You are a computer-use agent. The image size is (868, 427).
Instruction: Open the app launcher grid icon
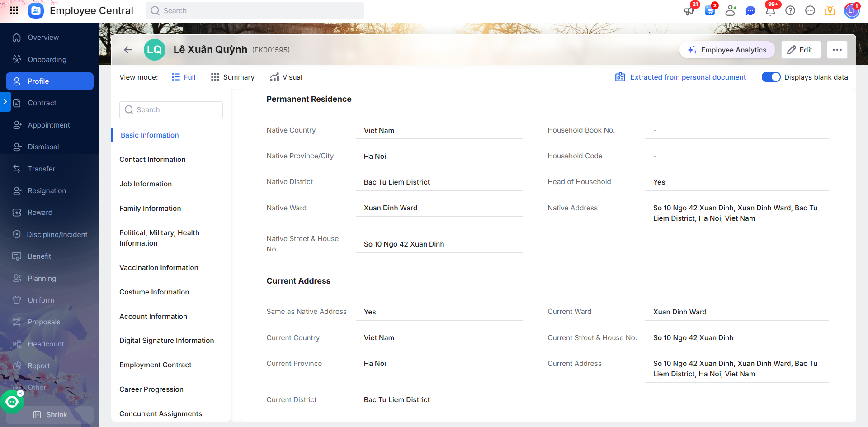click(14, 10)
